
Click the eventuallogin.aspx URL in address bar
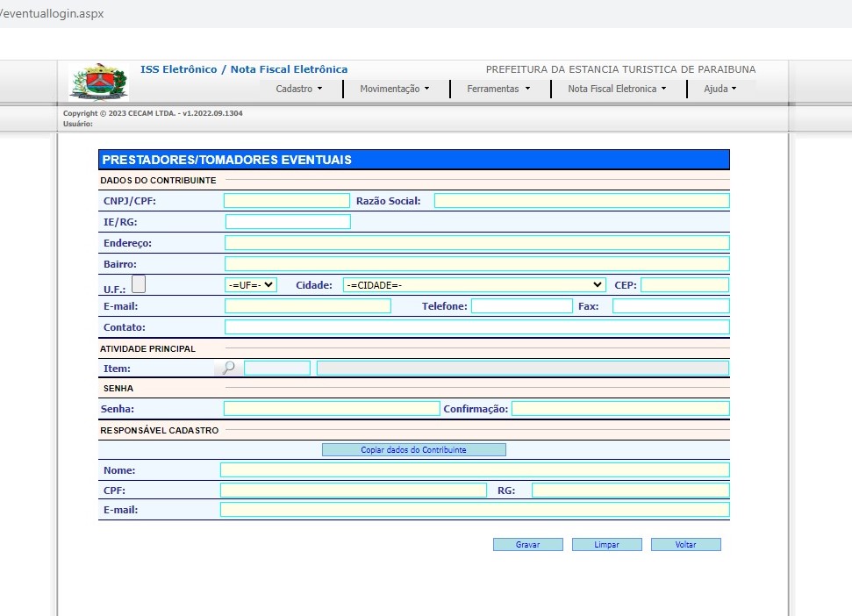pyautogui.click(x=52, y=13)
